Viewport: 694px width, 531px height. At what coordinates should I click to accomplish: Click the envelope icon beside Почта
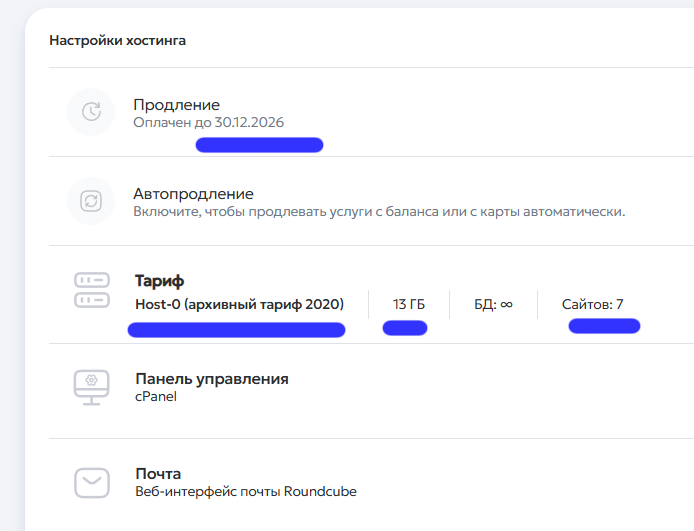pos(92,482)
